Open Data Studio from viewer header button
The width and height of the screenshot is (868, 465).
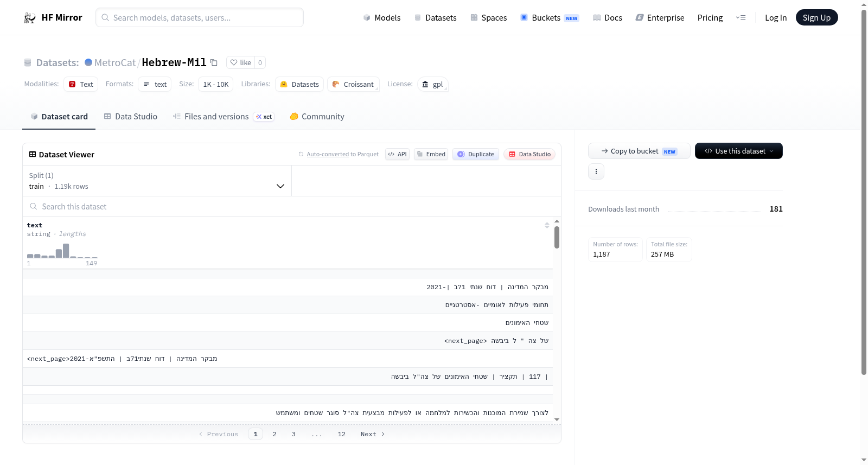(529, 154)
